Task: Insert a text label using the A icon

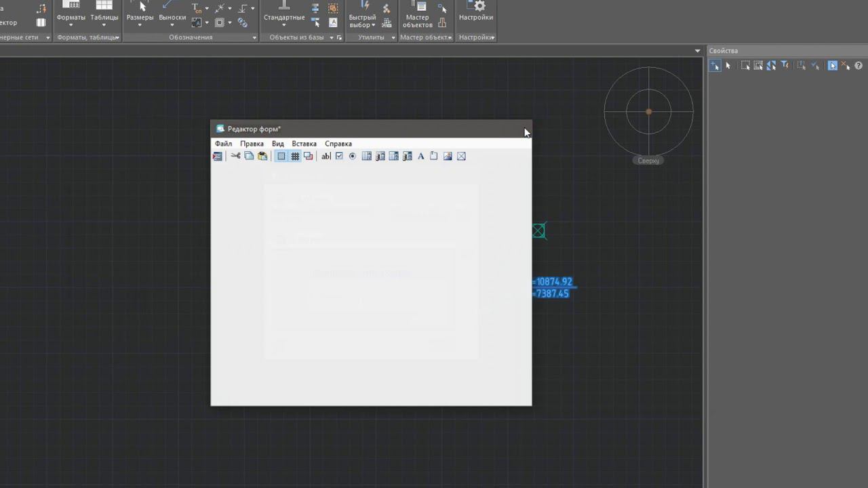Action: (x=420, y=156)
